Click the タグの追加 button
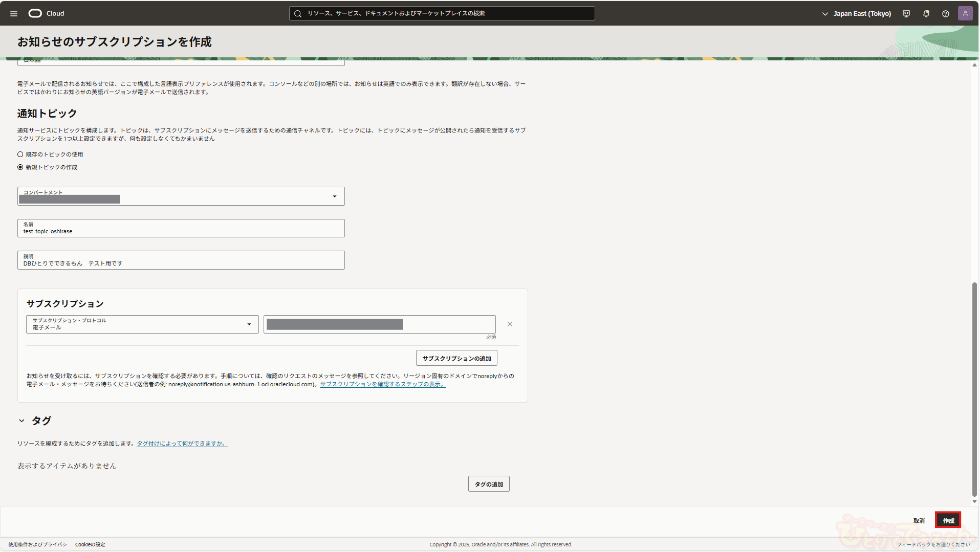Image resolution: width=980 pixels, height=552 pixels. click(x=488, y=484)
